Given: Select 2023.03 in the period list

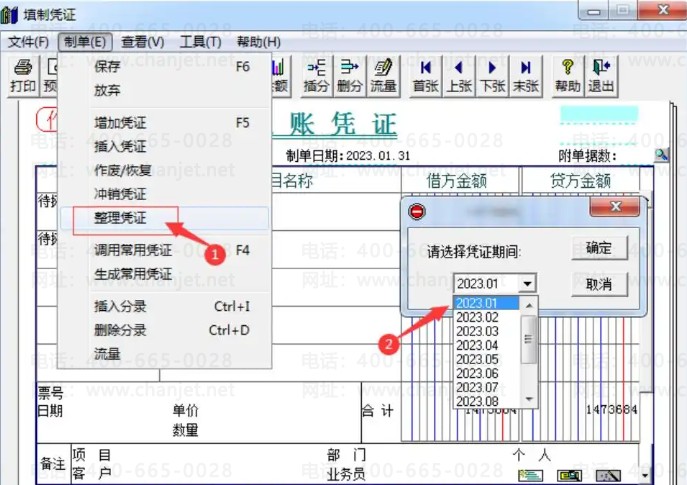Looking at the screenshot, I should tap(477, 331).
